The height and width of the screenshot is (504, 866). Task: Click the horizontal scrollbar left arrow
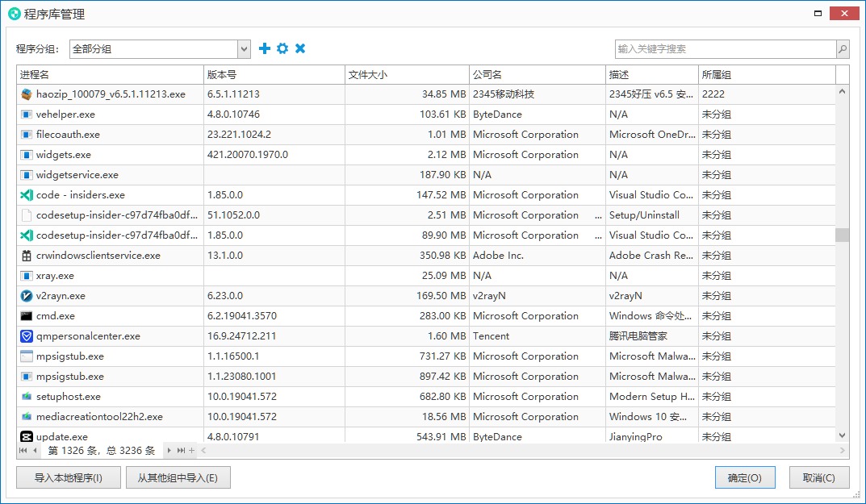tap(204, 451)
